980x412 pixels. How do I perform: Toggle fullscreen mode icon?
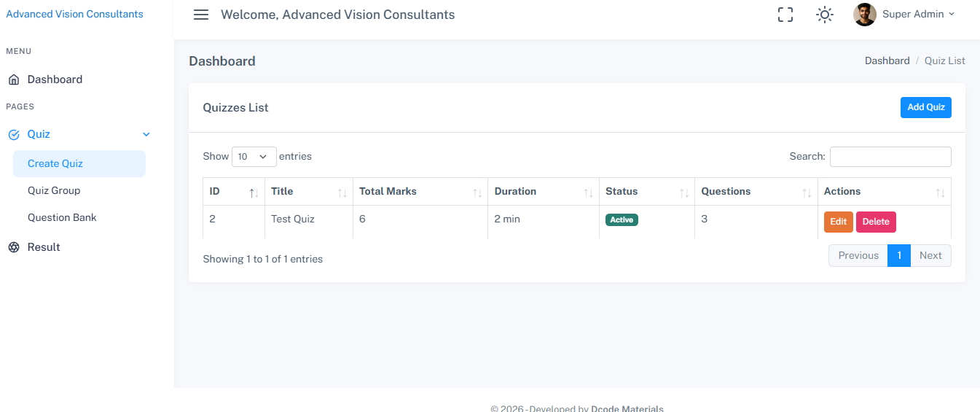(x=785, y=15)
